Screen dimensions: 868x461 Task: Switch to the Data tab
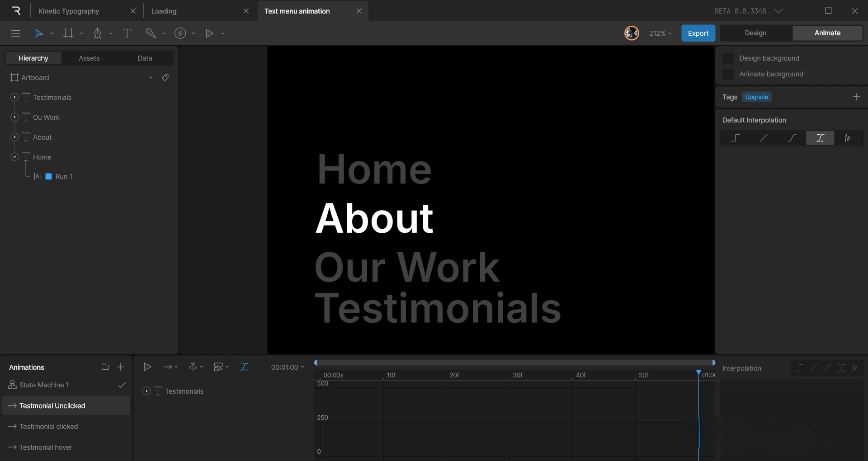[x=145, y=58]
